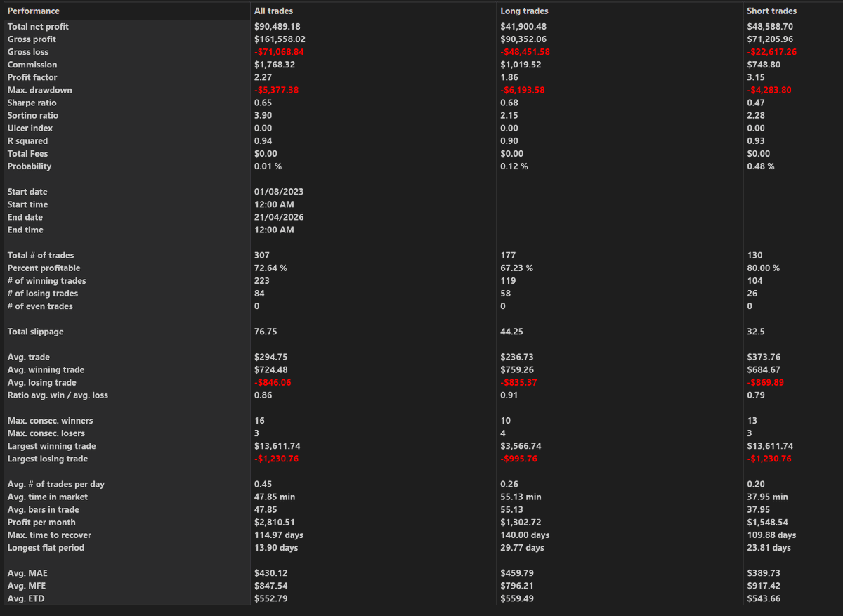The image size is (843, 616).
Task: Click Percent profitable 72.64 %
Action: 270,268
